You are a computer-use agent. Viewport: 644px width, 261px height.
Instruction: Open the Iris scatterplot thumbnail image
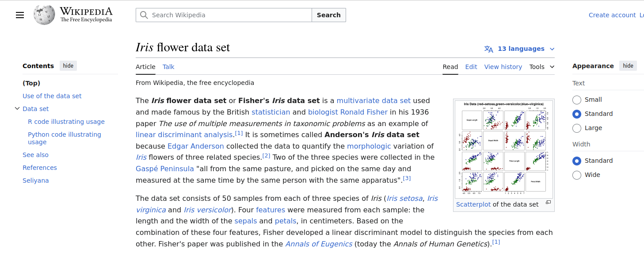(x=504, y=149)
